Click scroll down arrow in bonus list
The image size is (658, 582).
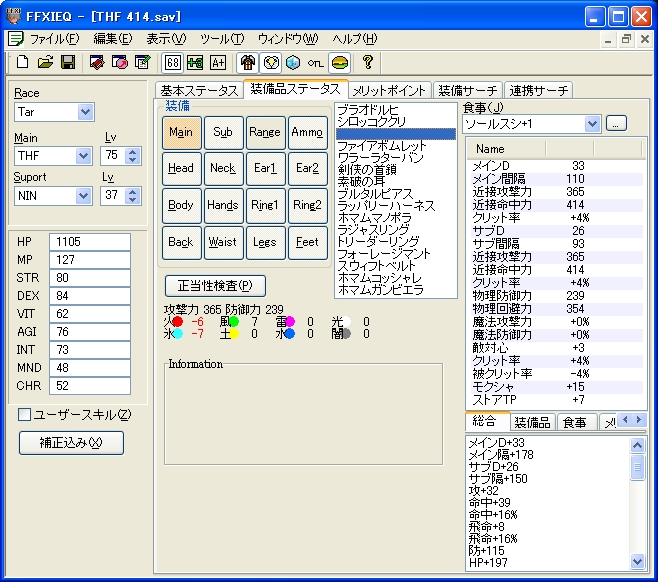637,561
